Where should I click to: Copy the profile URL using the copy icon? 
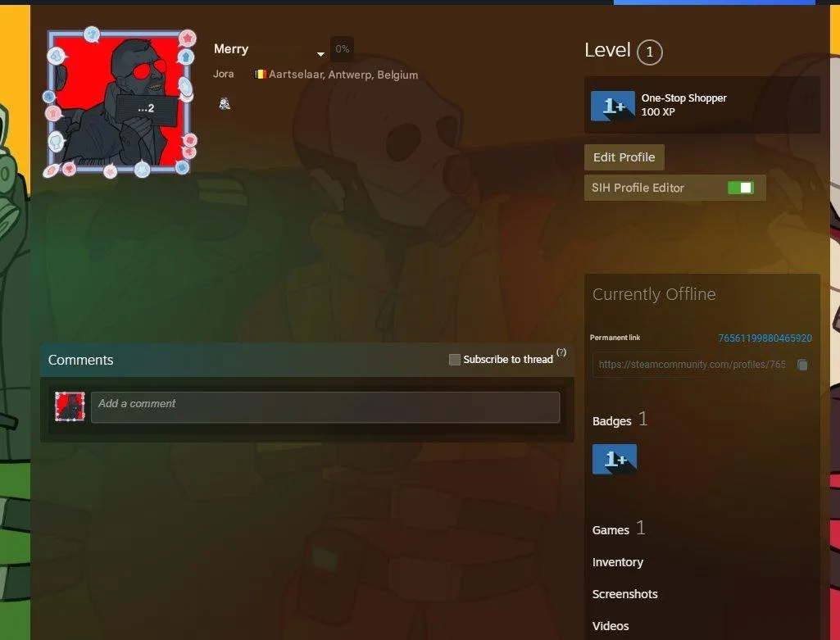[802, 365]
